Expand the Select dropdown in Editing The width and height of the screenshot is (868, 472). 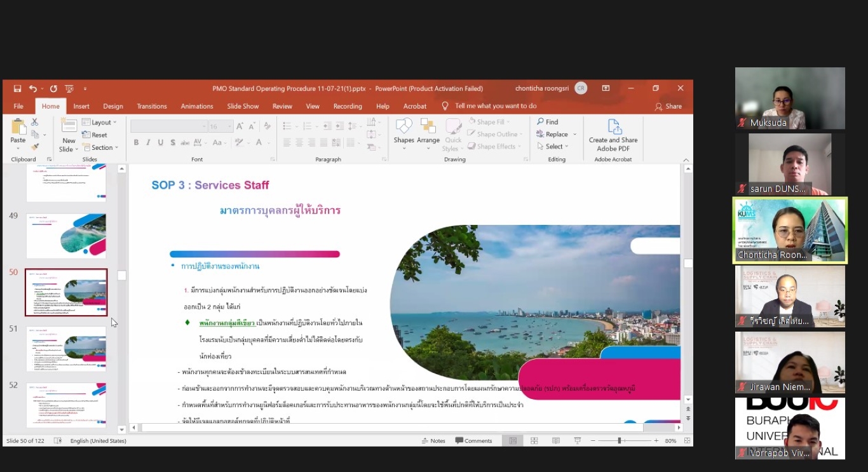point(552,146)
